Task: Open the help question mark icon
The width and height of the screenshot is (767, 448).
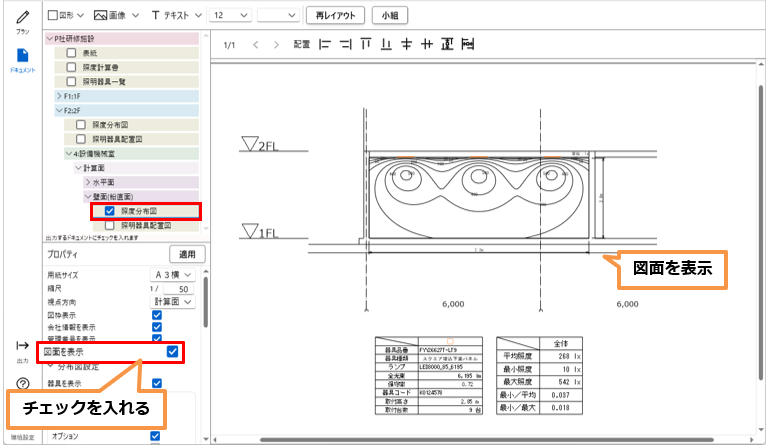Action: click(22, 385)
